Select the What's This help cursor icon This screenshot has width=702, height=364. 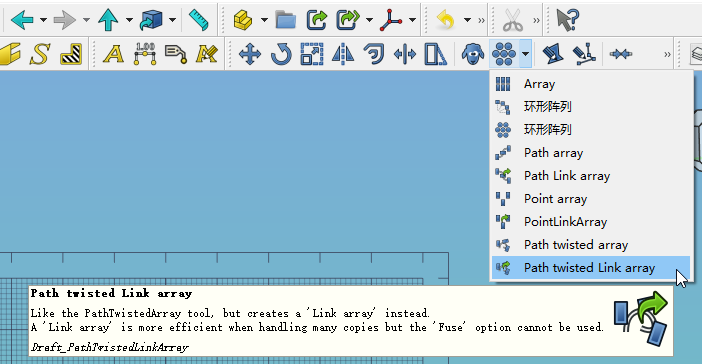click(567, 20)
